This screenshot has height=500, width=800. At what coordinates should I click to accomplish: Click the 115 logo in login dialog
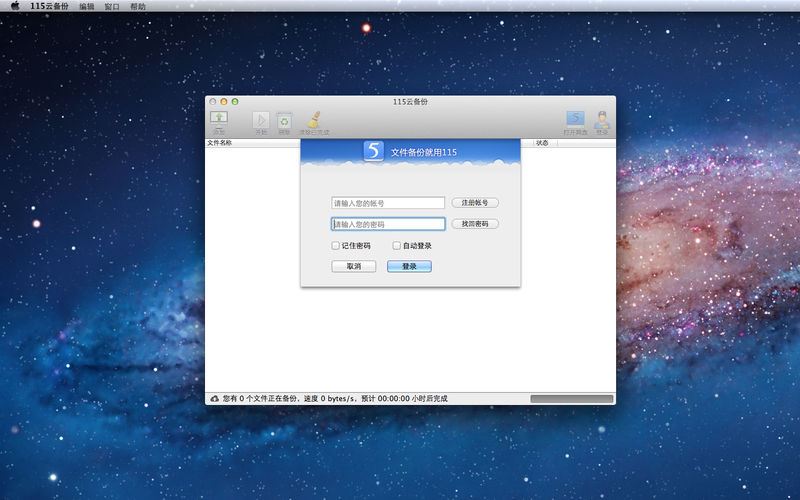tap(373, 151)
